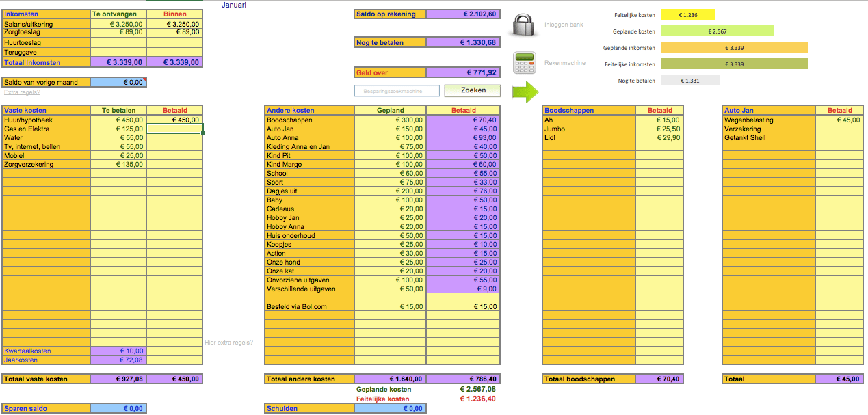Viewport: 868px width, 415px height.
Task: Select the € 300,00 planned Boodschappen cell
Action: [x=390, y=120]
